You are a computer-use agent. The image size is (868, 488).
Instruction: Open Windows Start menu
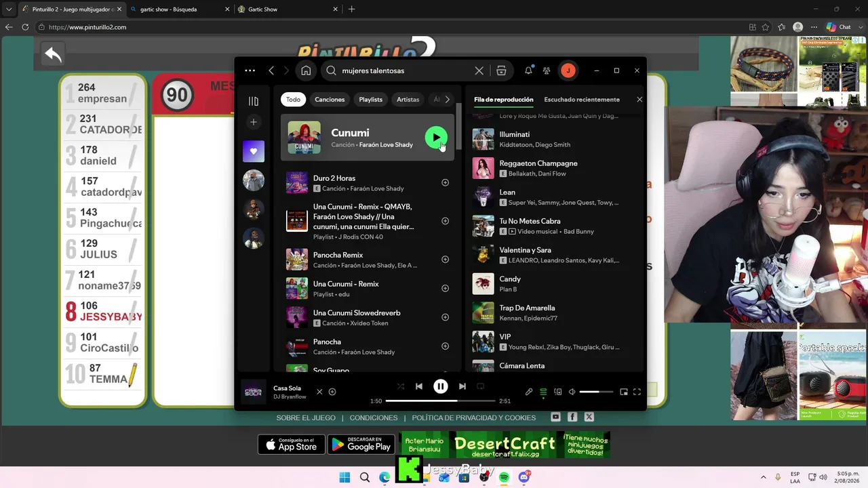344,478
